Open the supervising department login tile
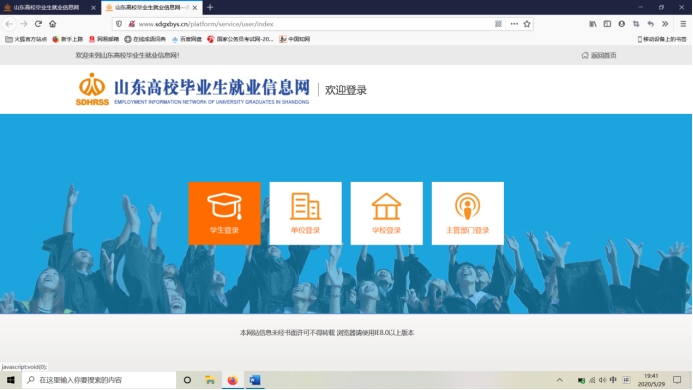The image size is (693, 390). 468,213
